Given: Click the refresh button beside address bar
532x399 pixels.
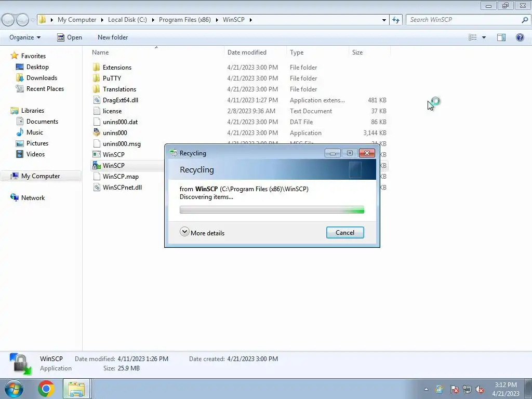Looking at the screenshot, I should (x=395, y=20).
